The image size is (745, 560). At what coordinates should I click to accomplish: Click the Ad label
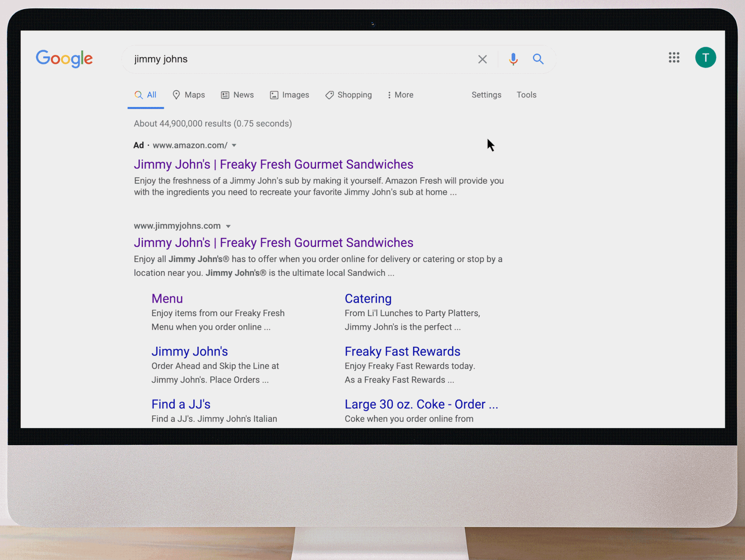(139, 145)
